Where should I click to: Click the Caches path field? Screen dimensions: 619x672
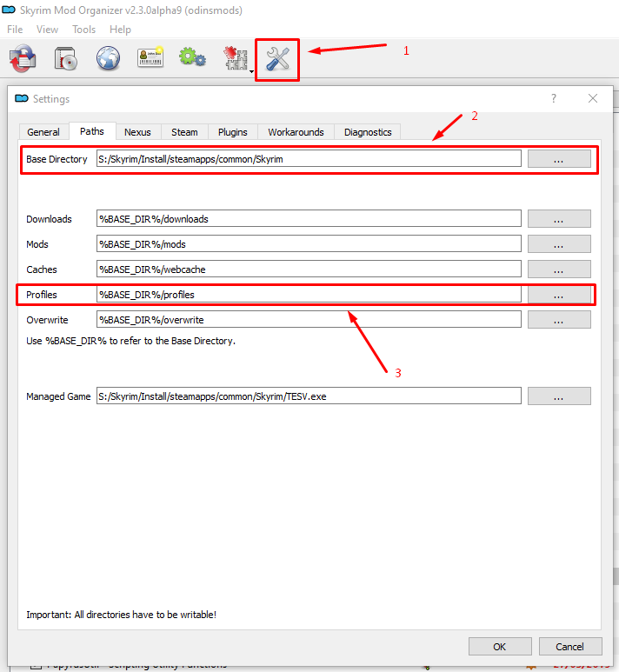pyautogui.click(x=309, y=269)
